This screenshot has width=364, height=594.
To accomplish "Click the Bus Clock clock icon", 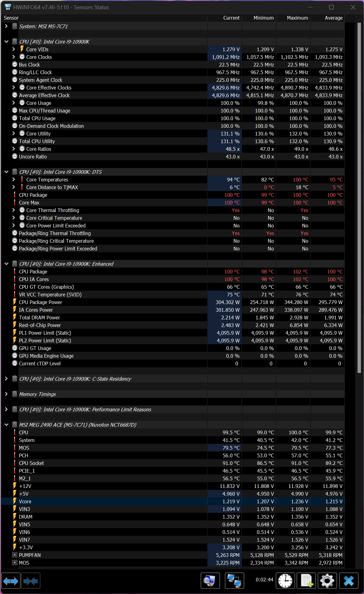I will (x=15, y=65).
